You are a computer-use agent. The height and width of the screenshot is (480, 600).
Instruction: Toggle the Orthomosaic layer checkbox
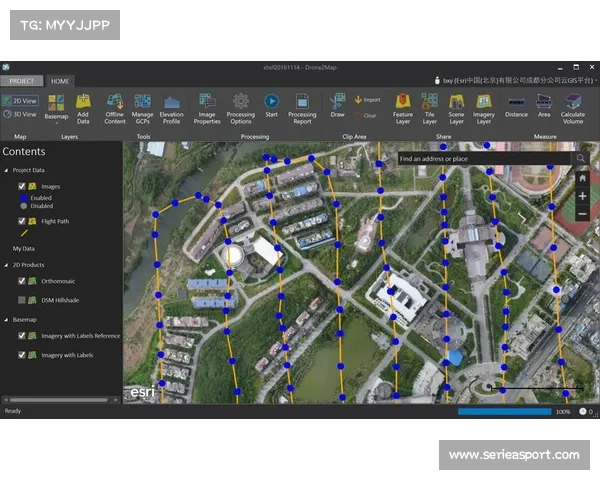tap(22, 281)
